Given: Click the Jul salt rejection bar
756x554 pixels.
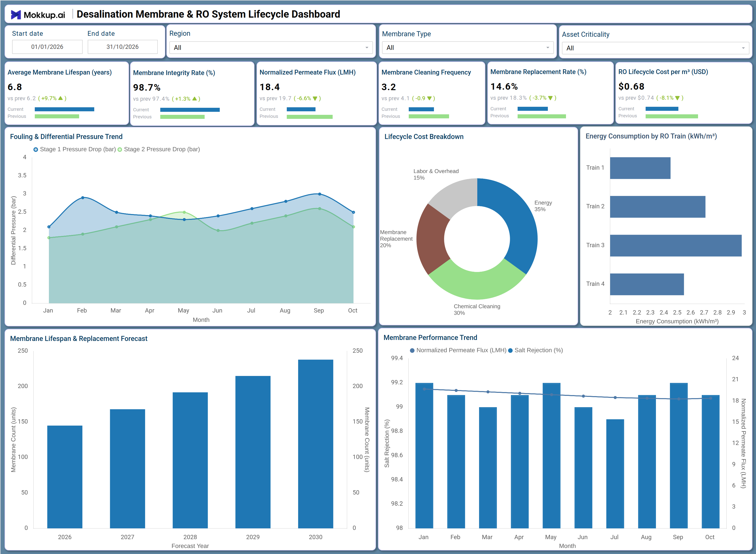Looking at the screenshot, I should click(x=615, y=473).
